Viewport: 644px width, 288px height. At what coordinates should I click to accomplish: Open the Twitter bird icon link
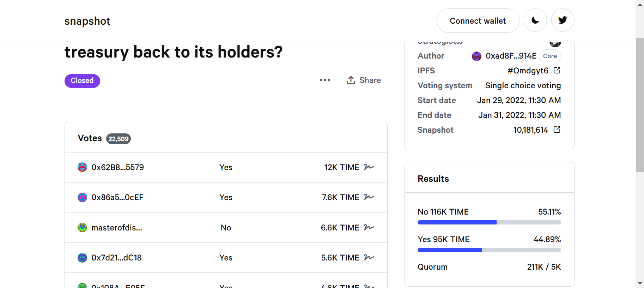pos(563,20)
